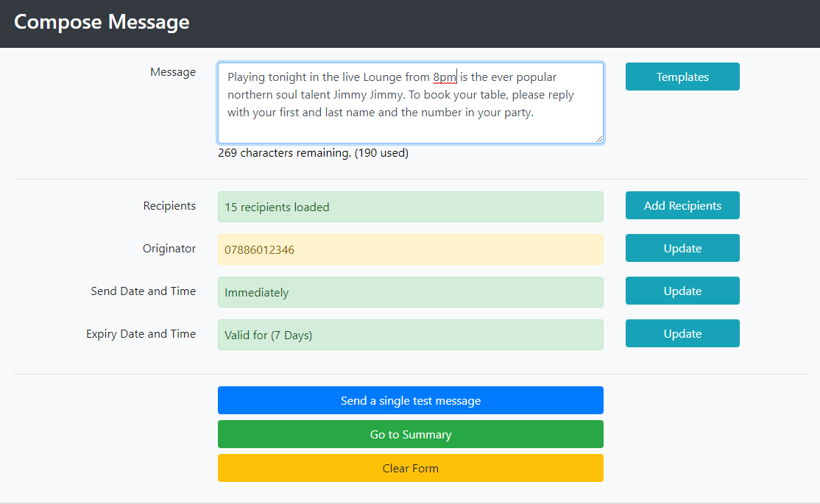This screenshot has width=820, height=504.
Task: Click the 'Originator' label
Action: coord(169,249)
